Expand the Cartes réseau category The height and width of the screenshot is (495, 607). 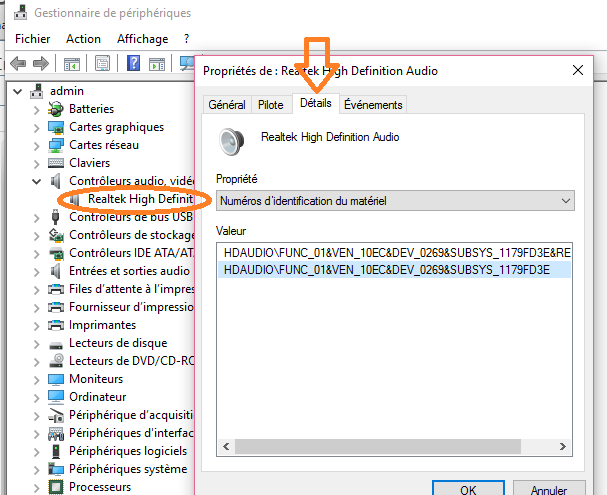pyautogui.click(x=36, y=146)
